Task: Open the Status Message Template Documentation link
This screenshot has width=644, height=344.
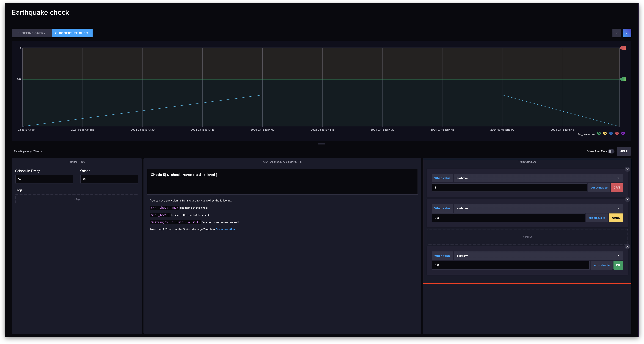Action: coord(225,230)
